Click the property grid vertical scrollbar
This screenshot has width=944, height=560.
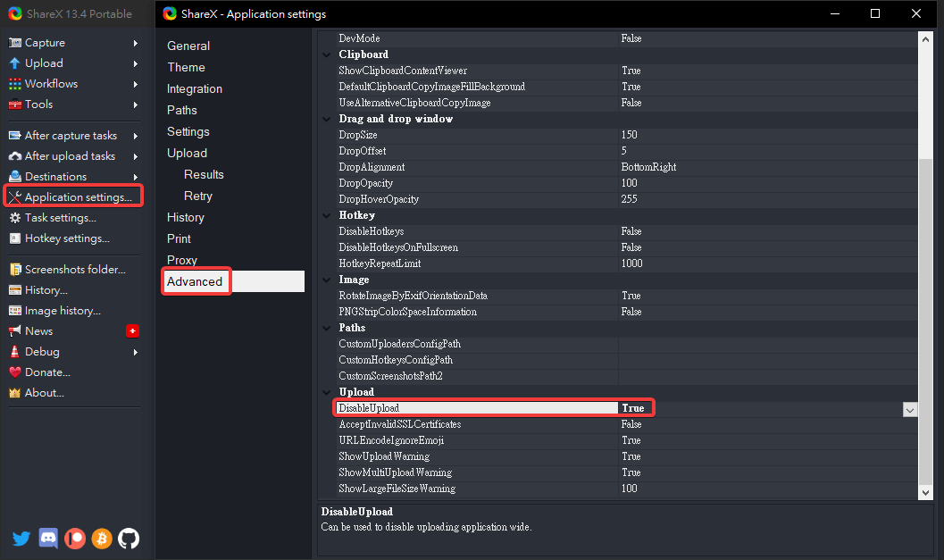coord(925,268)
